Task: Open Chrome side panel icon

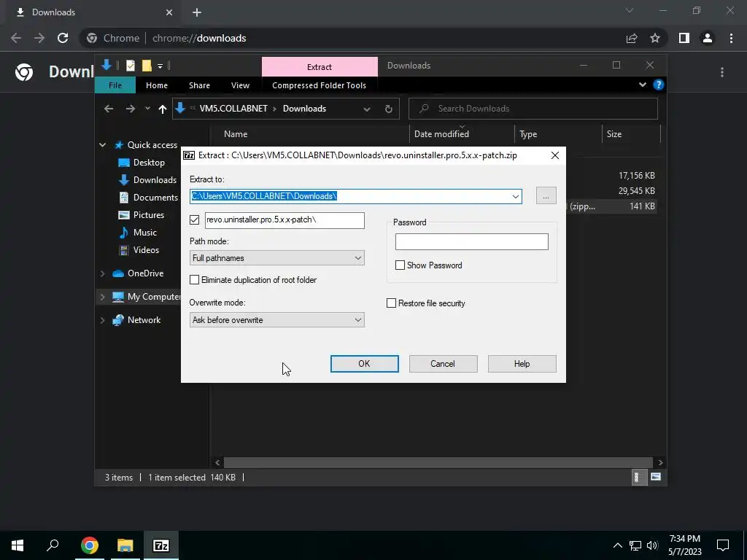Action: click(684, 38)
